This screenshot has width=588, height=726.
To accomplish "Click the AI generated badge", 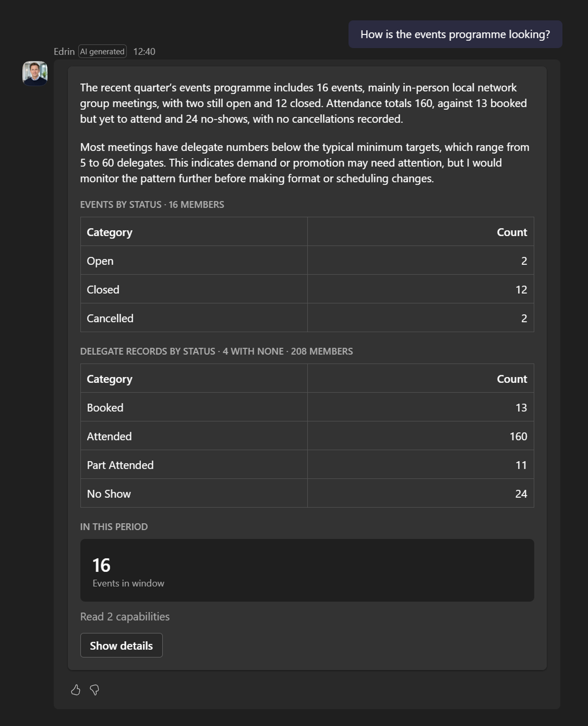I will pyautogui.click(x=102, y=51).
